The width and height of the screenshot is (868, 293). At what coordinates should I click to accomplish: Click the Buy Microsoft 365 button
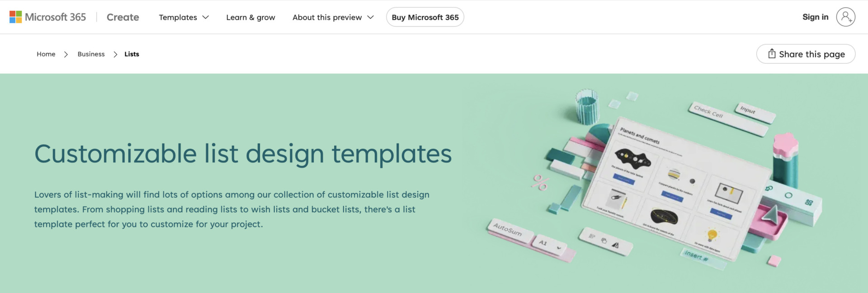click(x=425, y=17)
